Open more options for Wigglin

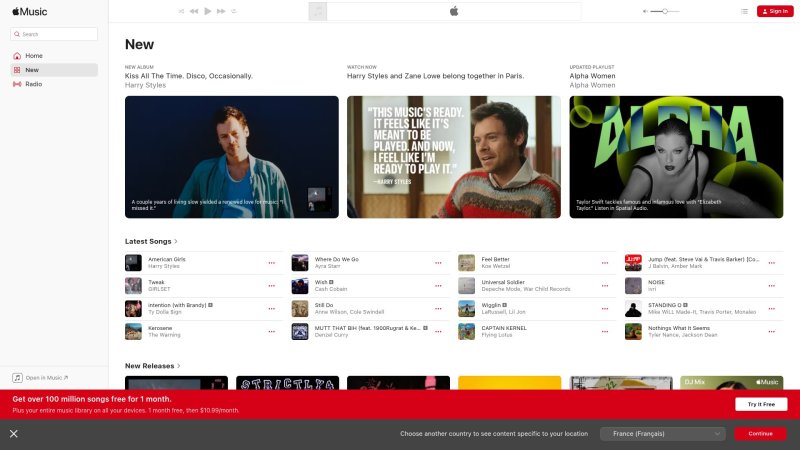(x=605, y=309)
